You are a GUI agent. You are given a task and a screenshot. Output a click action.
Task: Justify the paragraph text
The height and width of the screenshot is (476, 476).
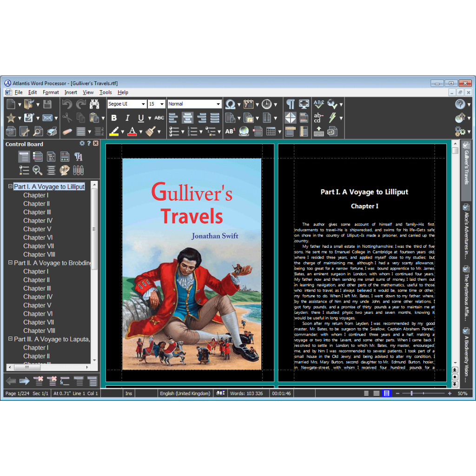coord(215,118)
